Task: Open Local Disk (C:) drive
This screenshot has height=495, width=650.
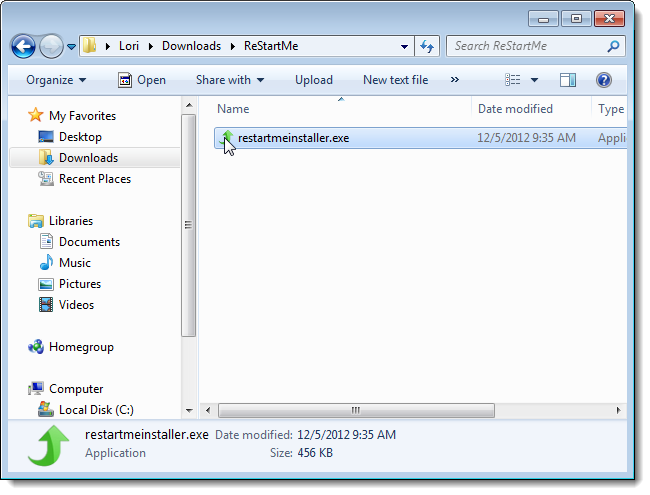Action: 96,410
